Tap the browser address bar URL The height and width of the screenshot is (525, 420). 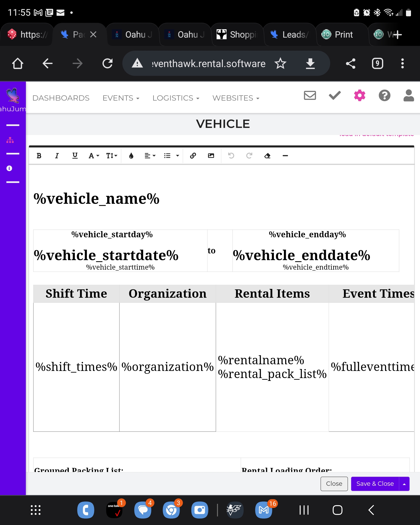click(209, 63)
